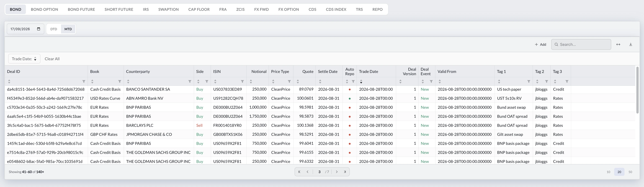Toggle Trade Date descending sort arrow
Viewport: 644px width, 187px height.
click(x=361, y=82)
